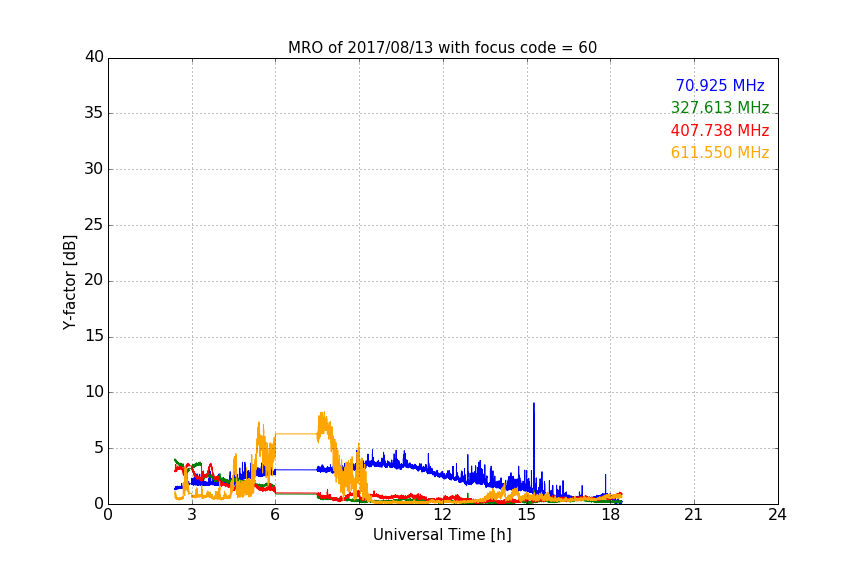Click the y-axis tick label 40

click(x=94, y=57)
